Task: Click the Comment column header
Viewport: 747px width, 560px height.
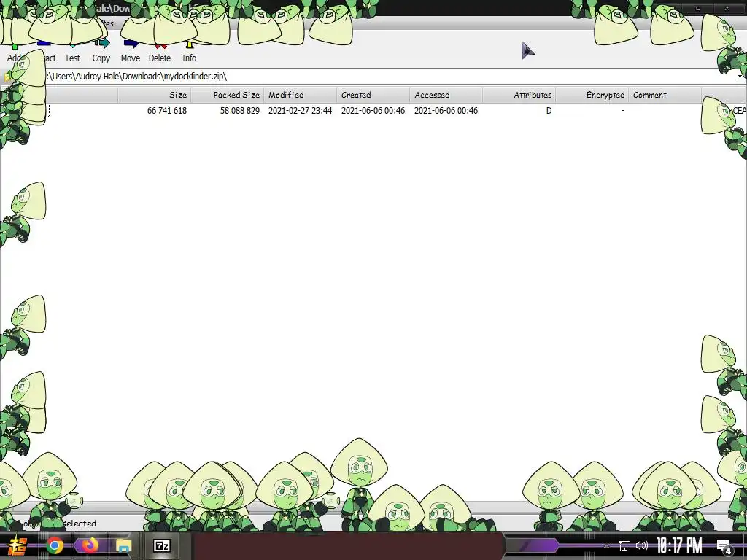Action: coord(665,95)
